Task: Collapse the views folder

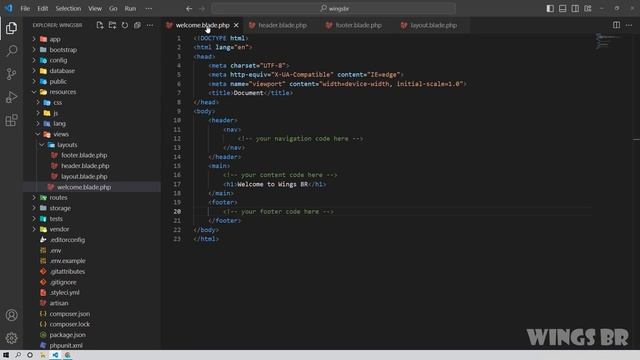Action: coord(60,134)
